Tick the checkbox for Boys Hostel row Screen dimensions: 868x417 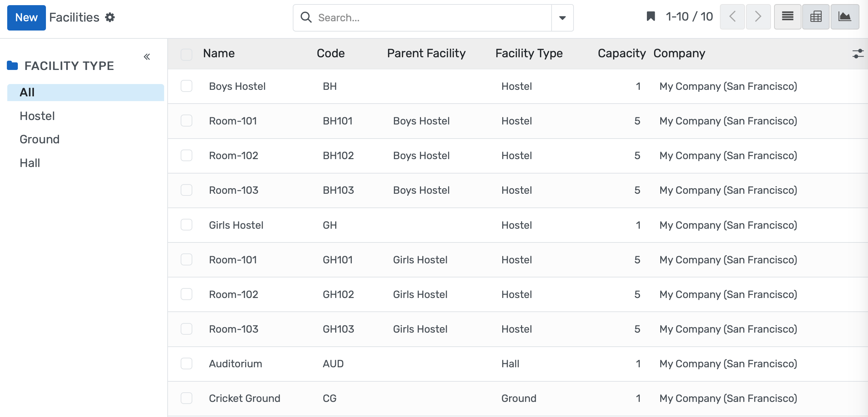pyautogui.click(x=186, y=86)
